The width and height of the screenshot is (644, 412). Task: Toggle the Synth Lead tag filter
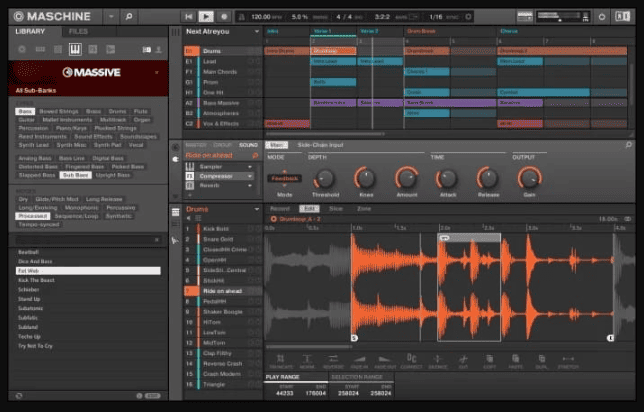tap(34, 145)
